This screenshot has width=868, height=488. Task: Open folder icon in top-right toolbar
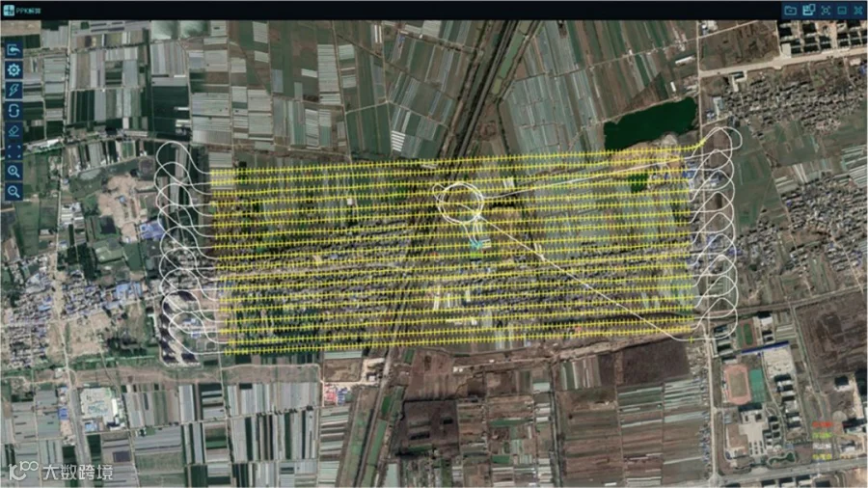tap(791, 10)
